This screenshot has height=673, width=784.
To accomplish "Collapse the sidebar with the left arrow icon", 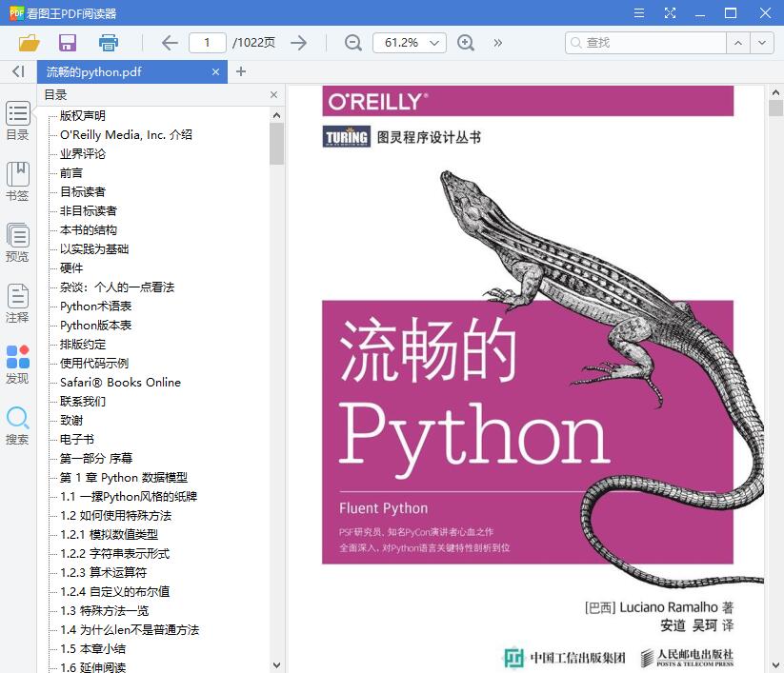I will (18, 71).
